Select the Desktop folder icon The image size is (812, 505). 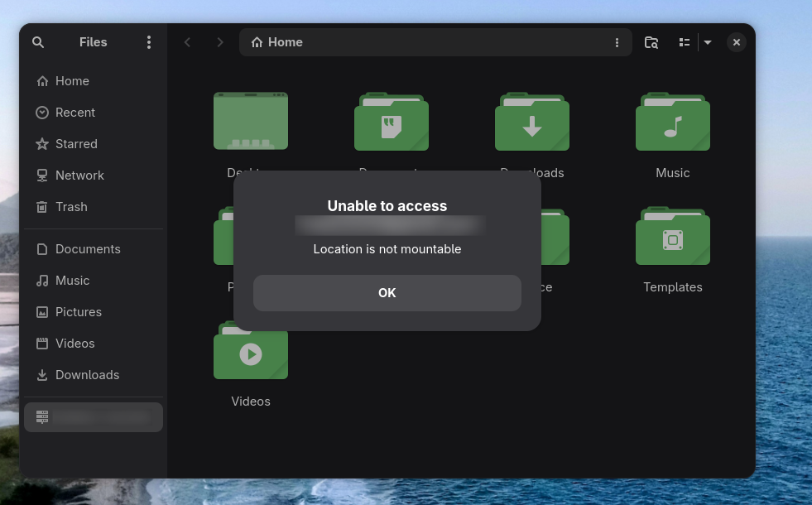click(x=251, y=121)
